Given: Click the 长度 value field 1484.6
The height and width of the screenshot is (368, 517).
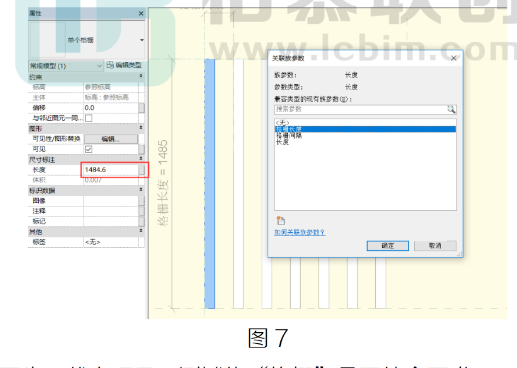Looking at the screenshot, I should (111, 170).
